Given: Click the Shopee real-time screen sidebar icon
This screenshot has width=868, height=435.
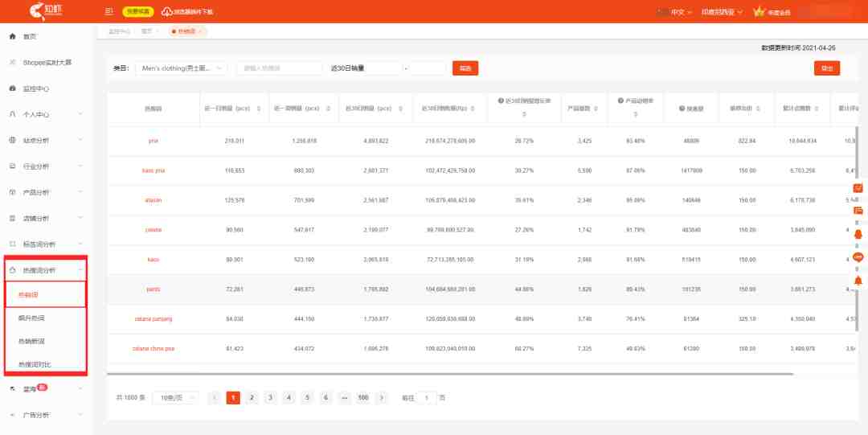Looking at the screenshot, I should pyautogui.click(x=12, y=63).
